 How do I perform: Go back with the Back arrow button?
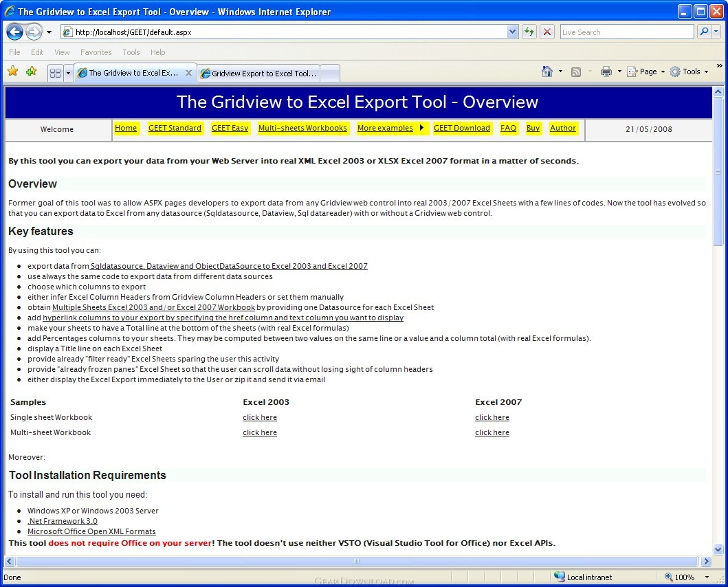click(x=14, y=32)
